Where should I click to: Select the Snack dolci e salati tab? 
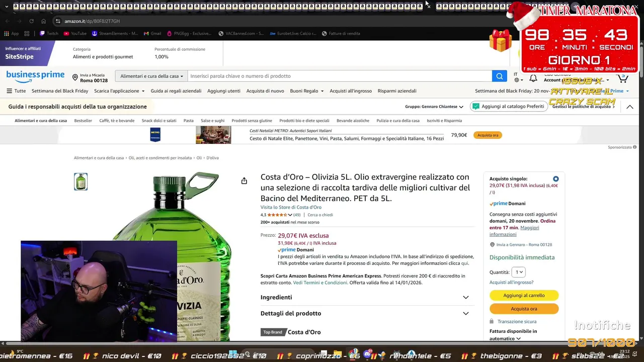[159, 121]
